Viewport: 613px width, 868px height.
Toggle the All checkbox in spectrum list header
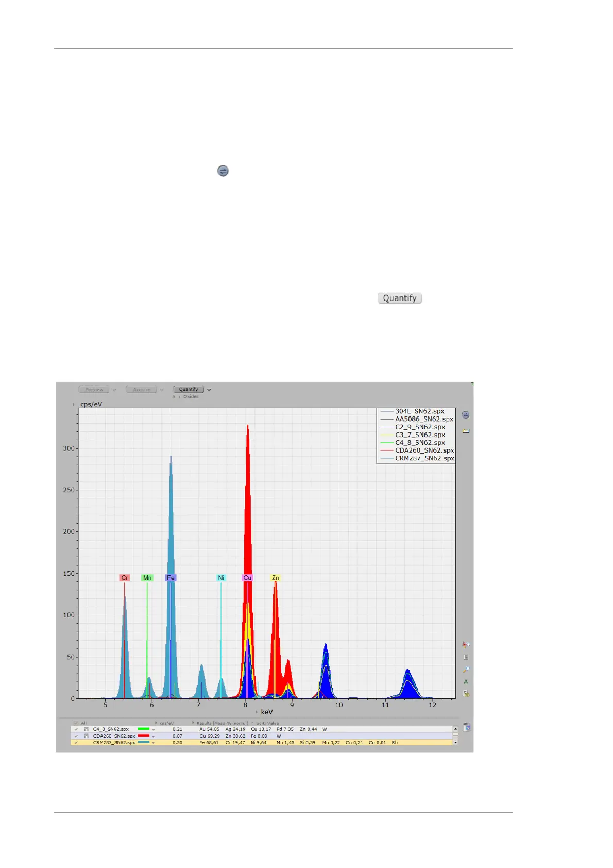click(76, 723)
